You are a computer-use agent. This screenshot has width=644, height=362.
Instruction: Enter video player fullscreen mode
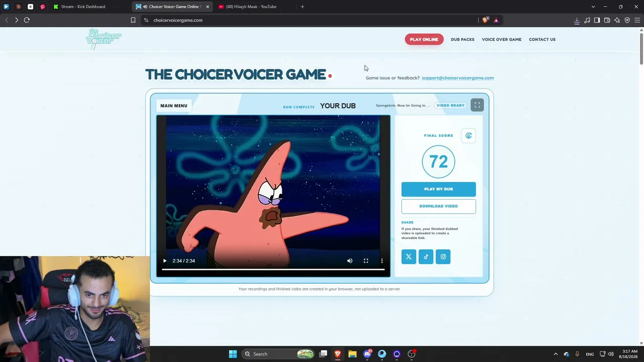[366, 261]
